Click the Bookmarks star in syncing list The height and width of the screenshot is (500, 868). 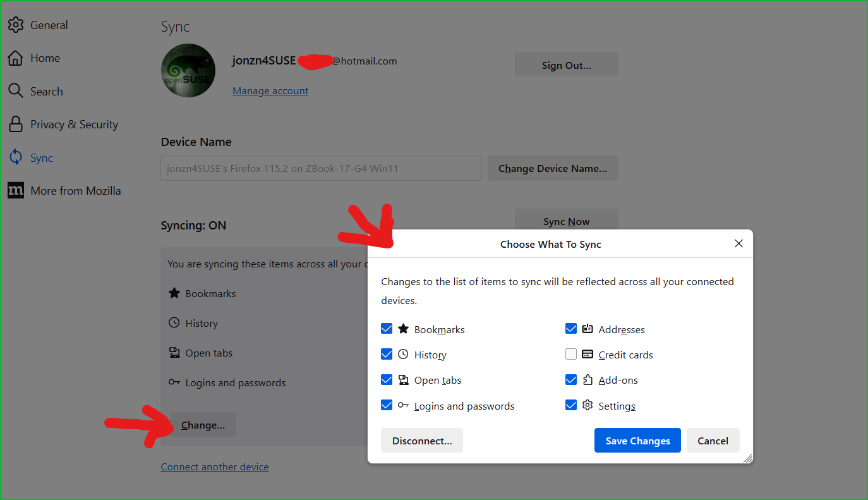(174, 293)
